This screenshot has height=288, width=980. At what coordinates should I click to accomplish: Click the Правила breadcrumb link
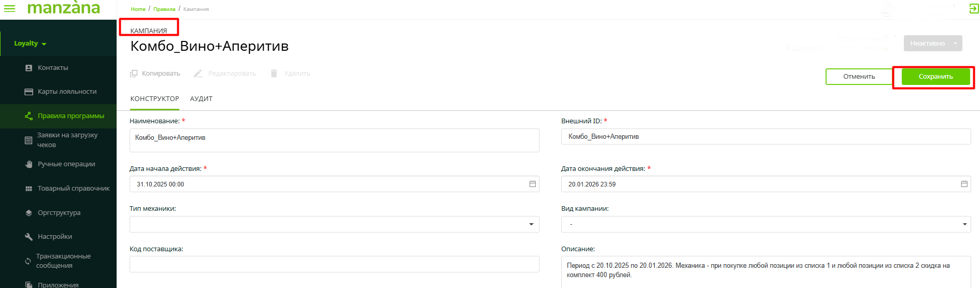click(164, 9)
